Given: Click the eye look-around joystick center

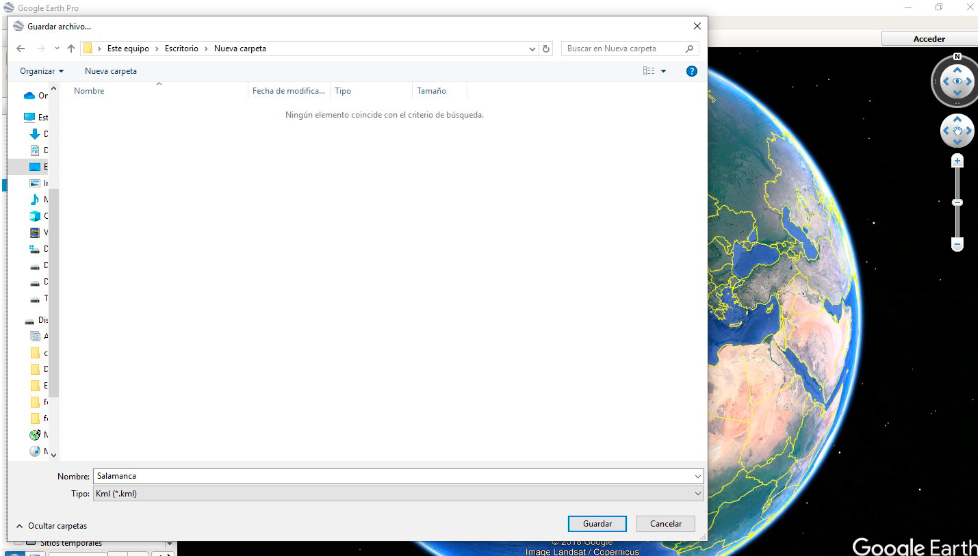Looking at the screenshot, I should 957,81.
